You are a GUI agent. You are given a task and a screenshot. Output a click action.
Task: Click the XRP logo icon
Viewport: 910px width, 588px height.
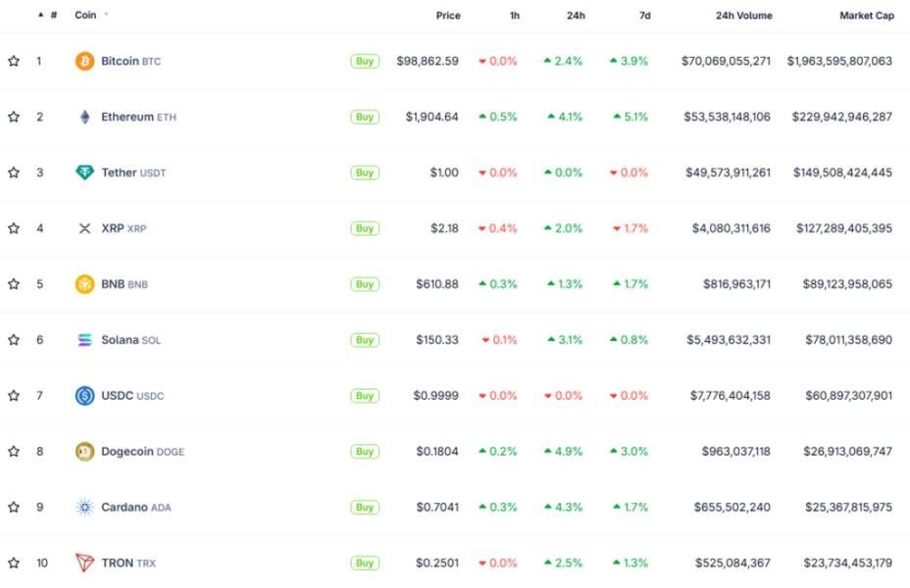85,228
